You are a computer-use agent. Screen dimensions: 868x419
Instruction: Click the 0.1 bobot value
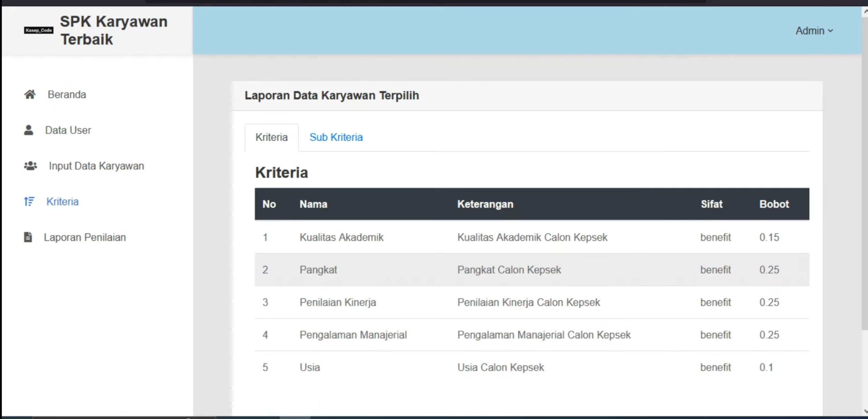766,367
